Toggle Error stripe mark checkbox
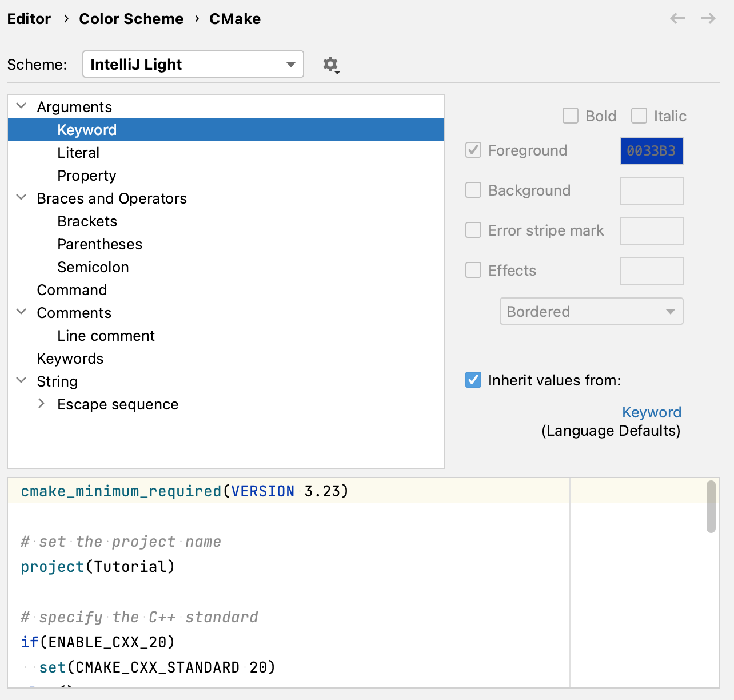Image resolution: width=734 pixels, height=700 pixels. 473,230
